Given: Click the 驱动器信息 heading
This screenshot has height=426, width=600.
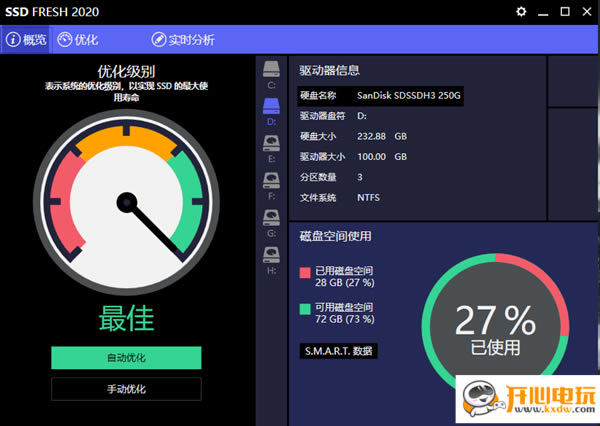Looking at the screenshot, I should (x=329, y=70).
